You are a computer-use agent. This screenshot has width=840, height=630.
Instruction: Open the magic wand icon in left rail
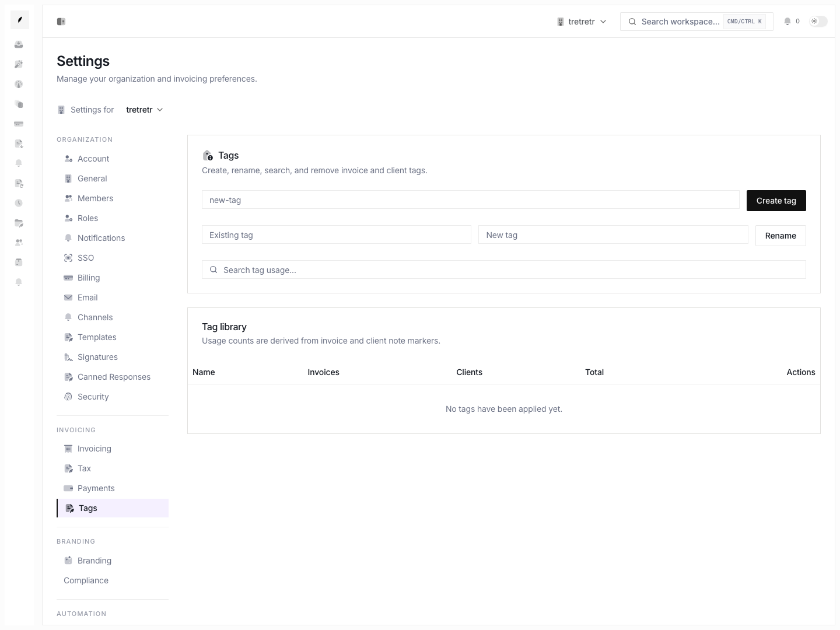tap(19, 64)
